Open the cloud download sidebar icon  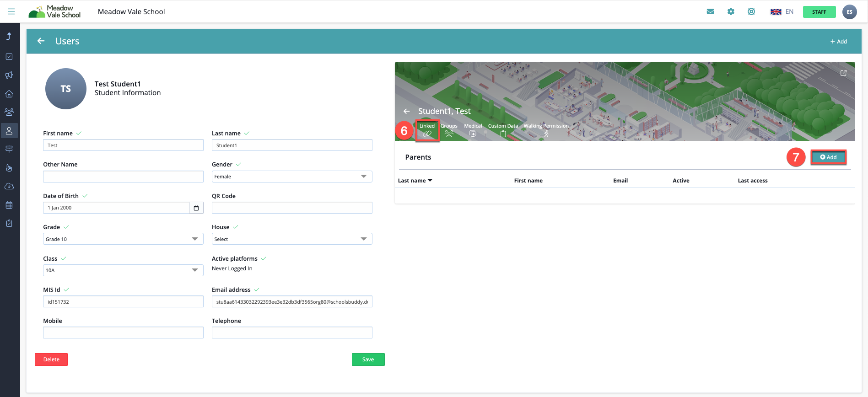9,186
